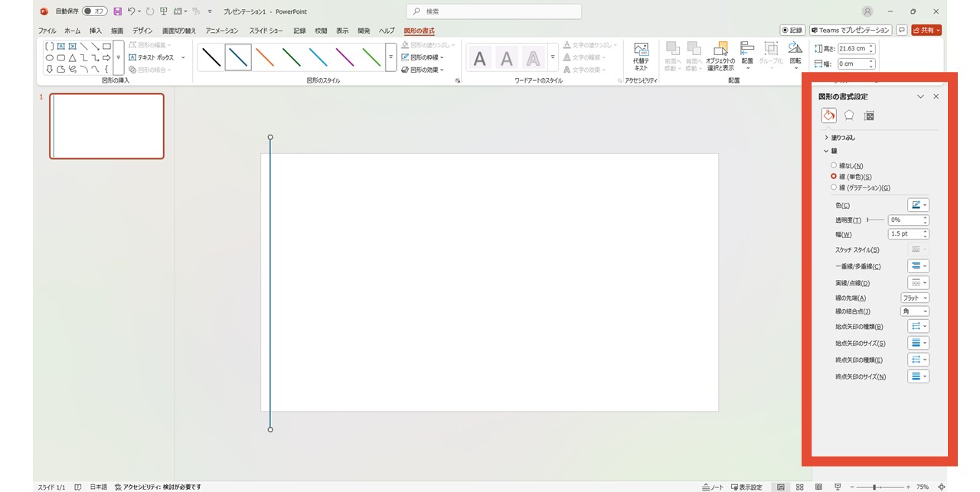Open the 始点矢印のサイズ dropdown

pyautogui.click(x=918, y=344)
